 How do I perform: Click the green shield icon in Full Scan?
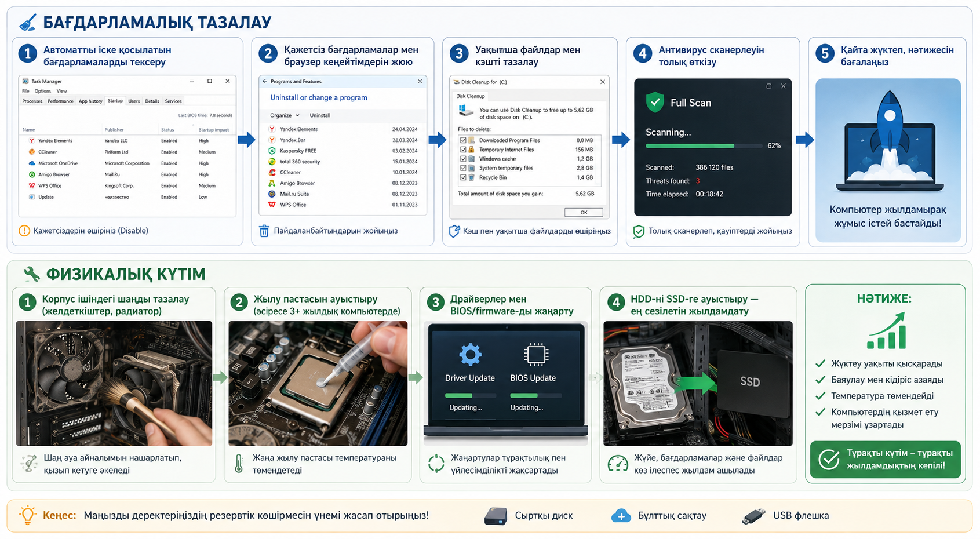pyautogui.click(x=655, y=103)
